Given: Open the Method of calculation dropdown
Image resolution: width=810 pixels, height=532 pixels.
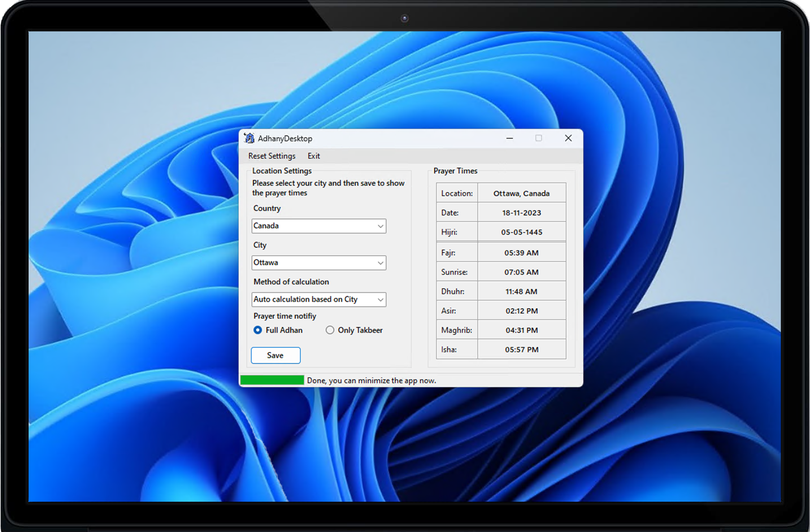Looking at the screenshot, I should click(318, 299).
